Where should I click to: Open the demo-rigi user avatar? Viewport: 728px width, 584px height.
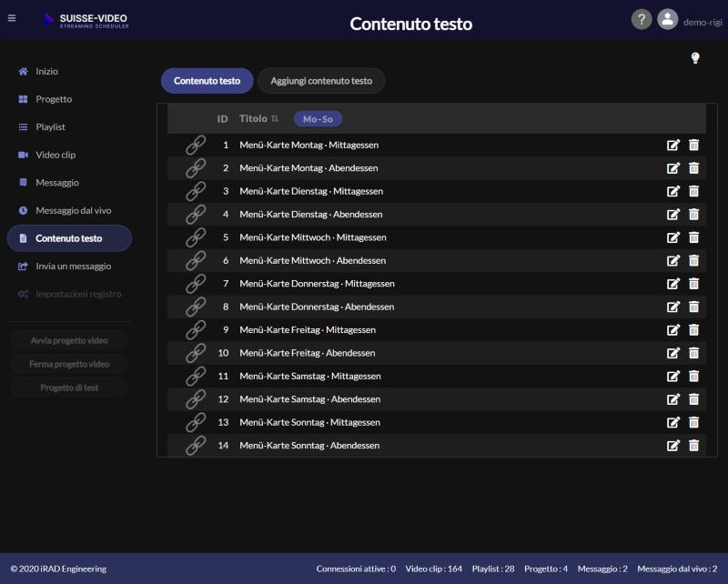click(x=667, y=19)
